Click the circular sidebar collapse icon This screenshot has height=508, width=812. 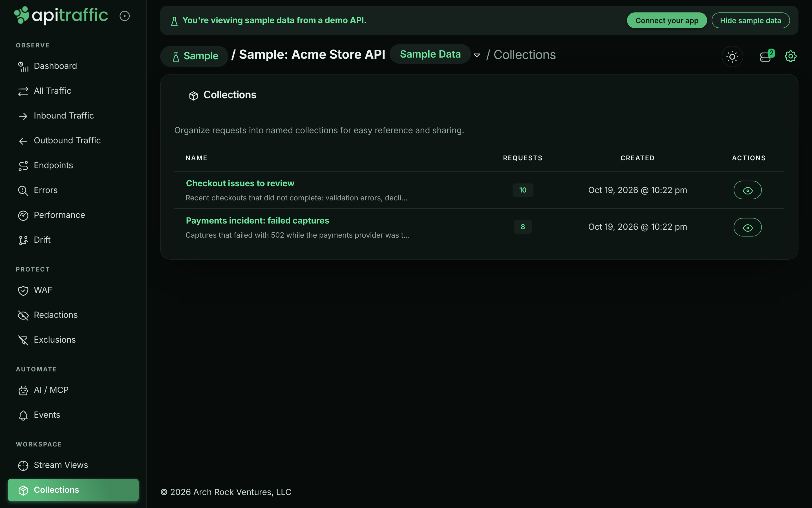tap(125, 16)
